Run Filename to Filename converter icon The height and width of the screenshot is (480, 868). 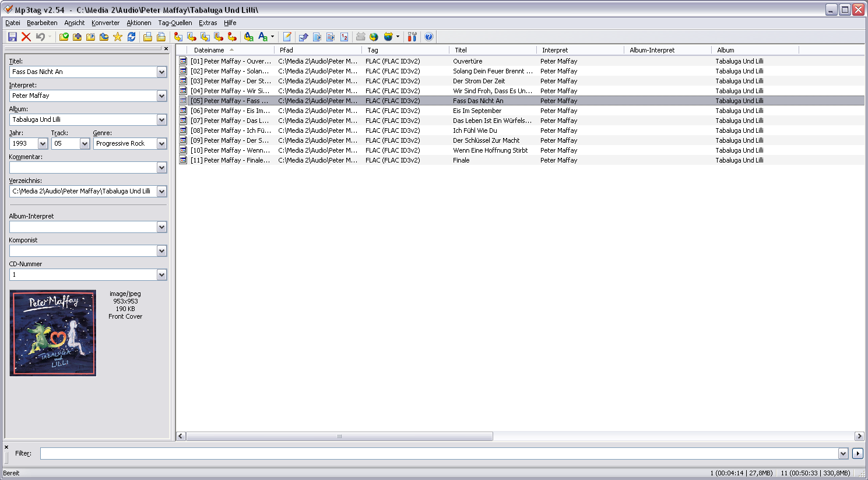coord(205,37)
